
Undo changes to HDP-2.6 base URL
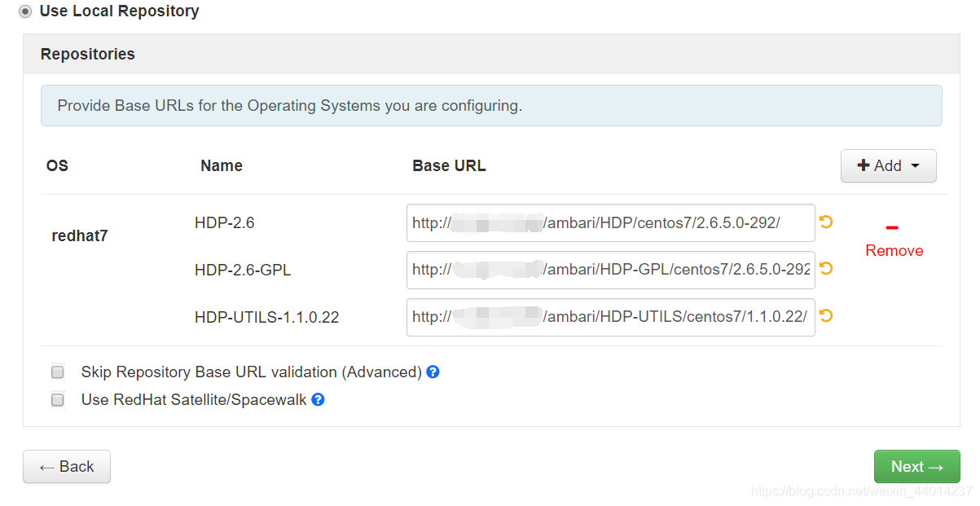tap(826, 222)
